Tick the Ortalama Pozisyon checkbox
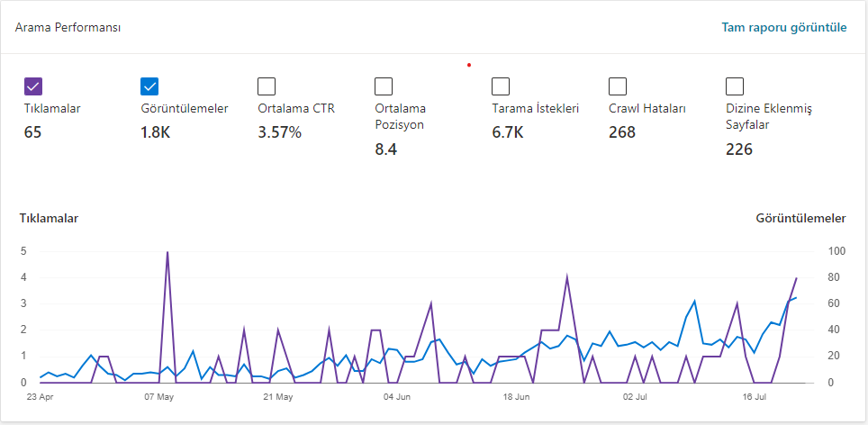Screen dimensions: 868x425 click(384, 86)
